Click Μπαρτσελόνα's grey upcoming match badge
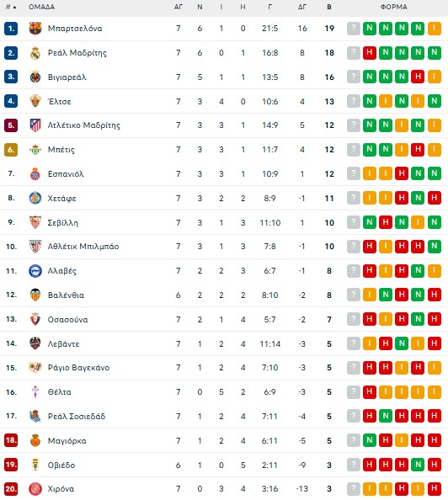Viewport: 448px width, 500px height. [x=353, y=29]
